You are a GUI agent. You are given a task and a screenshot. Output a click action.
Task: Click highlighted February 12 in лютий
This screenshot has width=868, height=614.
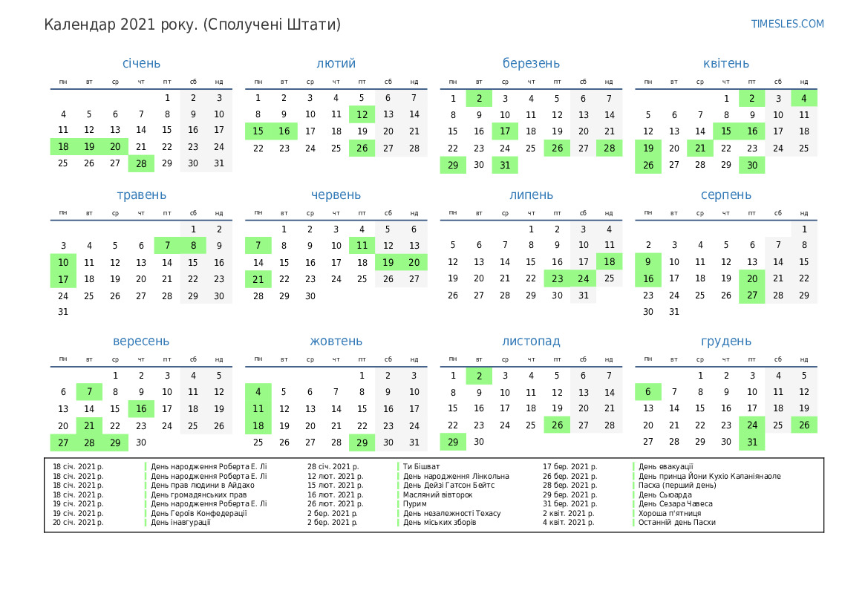click(362, 114)
